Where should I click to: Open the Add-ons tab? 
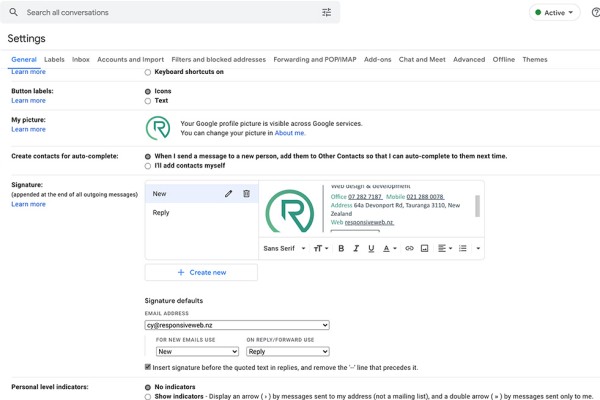click(377, 59)
